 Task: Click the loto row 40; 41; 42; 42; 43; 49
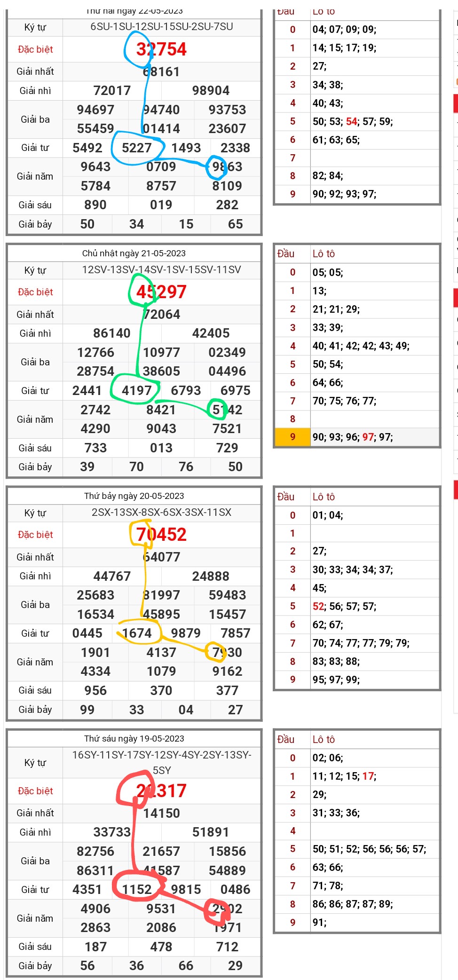[361, 346]
